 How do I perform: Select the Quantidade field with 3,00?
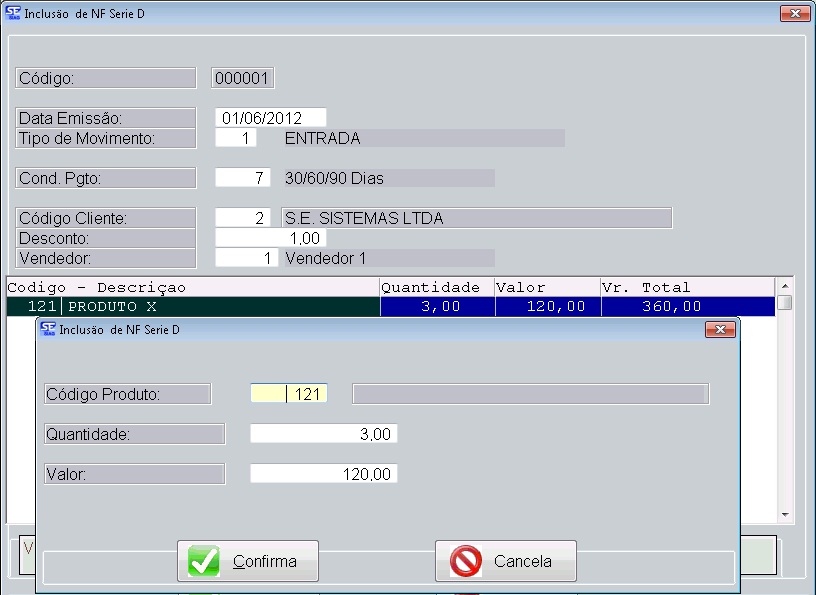pyautogui.click(x=323, y=434)
